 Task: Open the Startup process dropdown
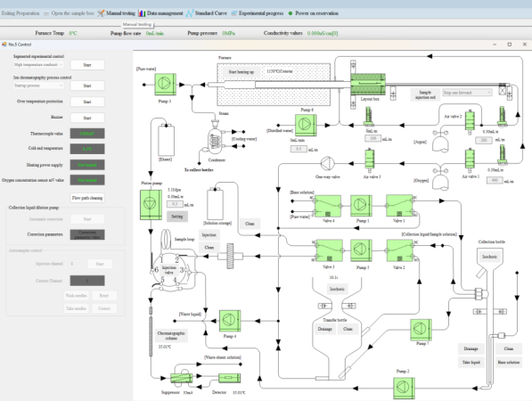click(x=38, y=86)
